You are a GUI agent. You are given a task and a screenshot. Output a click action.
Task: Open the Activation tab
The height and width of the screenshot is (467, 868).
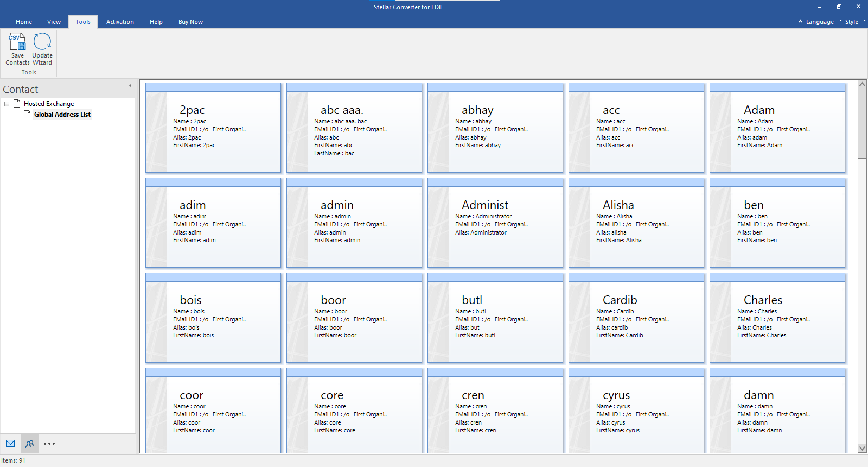point(120,22)
